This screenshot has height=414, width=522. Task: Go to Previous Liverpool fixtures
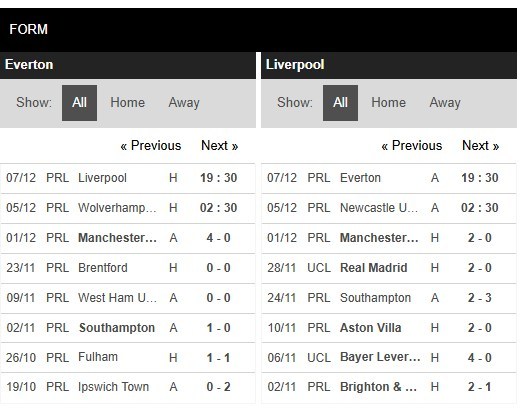(x=412, y=146)
